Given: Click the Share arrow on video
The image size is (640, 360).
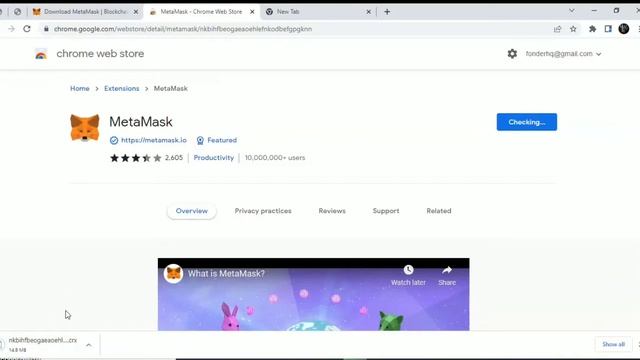Looking at the screenshot, I should click(x=447, y=270).
